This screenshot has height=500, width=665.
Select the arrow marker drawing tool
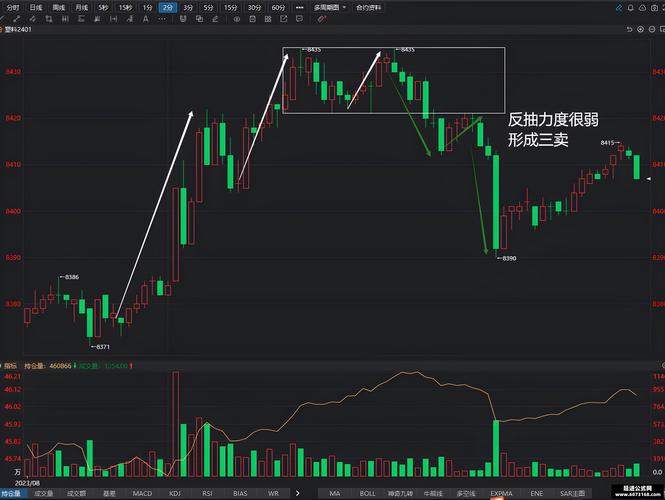click(x=129, y=19)
